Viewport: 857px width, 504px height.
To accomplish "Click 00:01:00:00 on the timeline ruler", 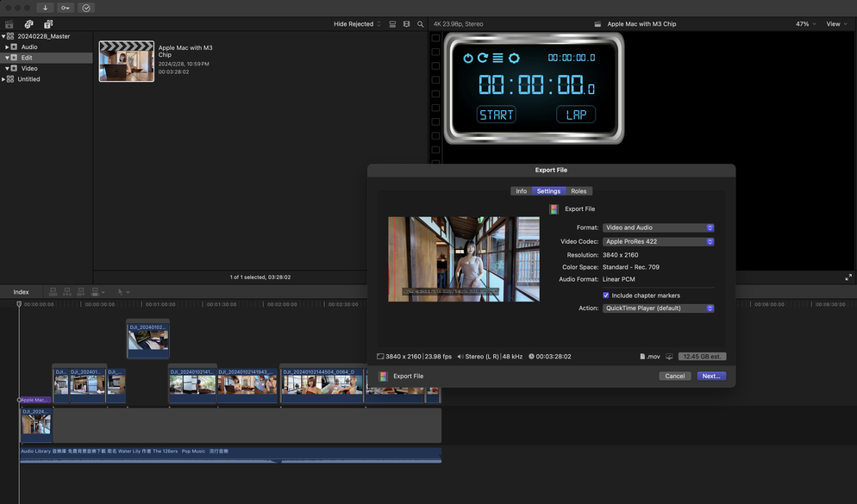I will click(x=160, y=304).
